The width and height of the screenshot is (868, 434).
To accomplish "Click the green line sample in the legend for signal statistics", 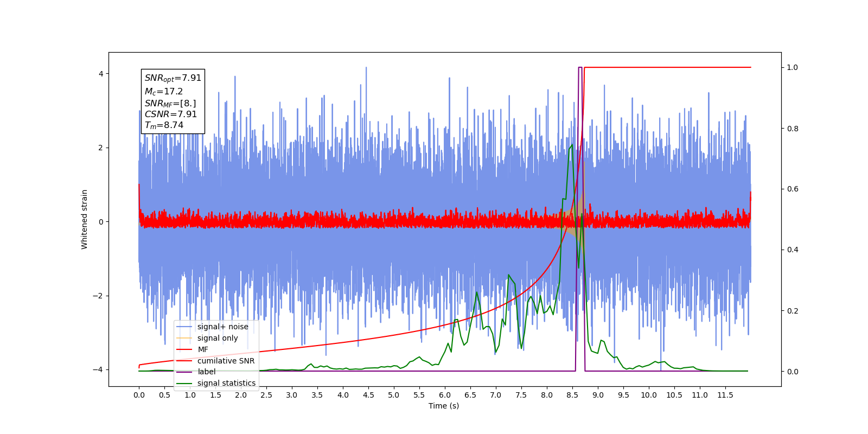I will pyautogui.click(x=184, y=383).
